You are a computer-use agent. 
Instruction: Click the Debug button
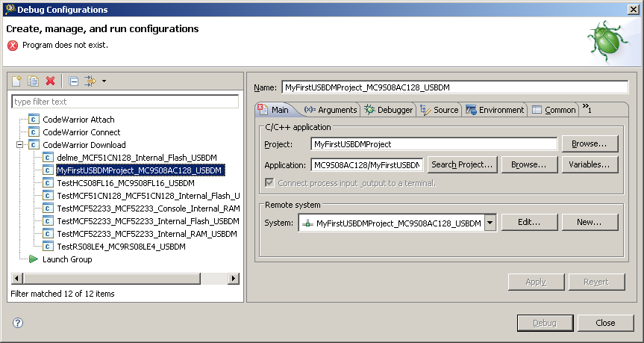pos(545,323)
